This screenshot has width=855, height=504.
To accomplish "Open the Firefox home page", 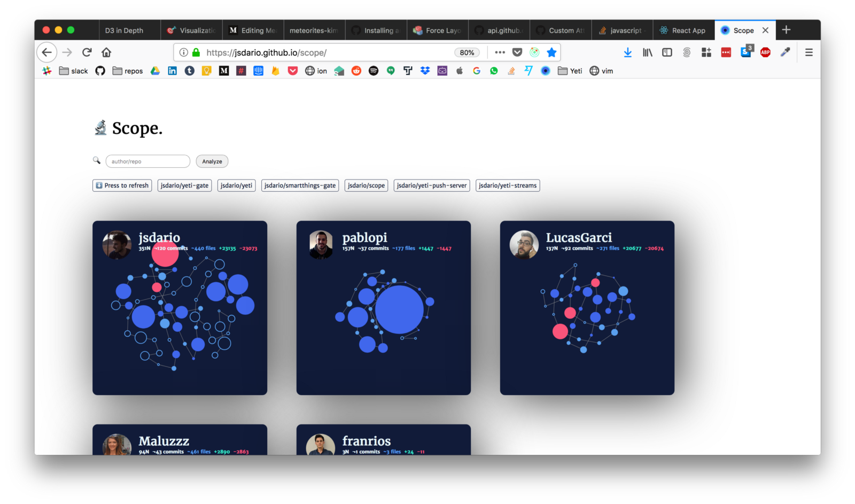I will coord(106,52).
